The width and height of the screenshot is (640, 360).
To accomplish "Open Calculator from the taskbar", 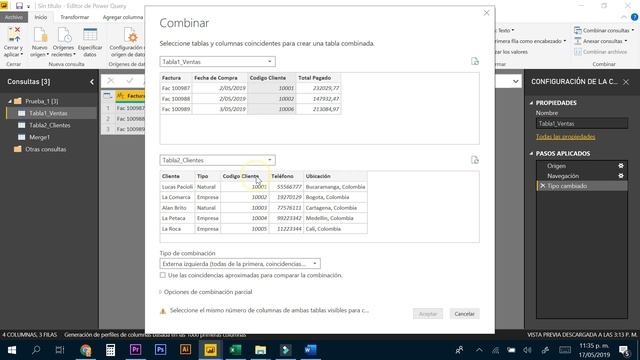I will (110, 350).
